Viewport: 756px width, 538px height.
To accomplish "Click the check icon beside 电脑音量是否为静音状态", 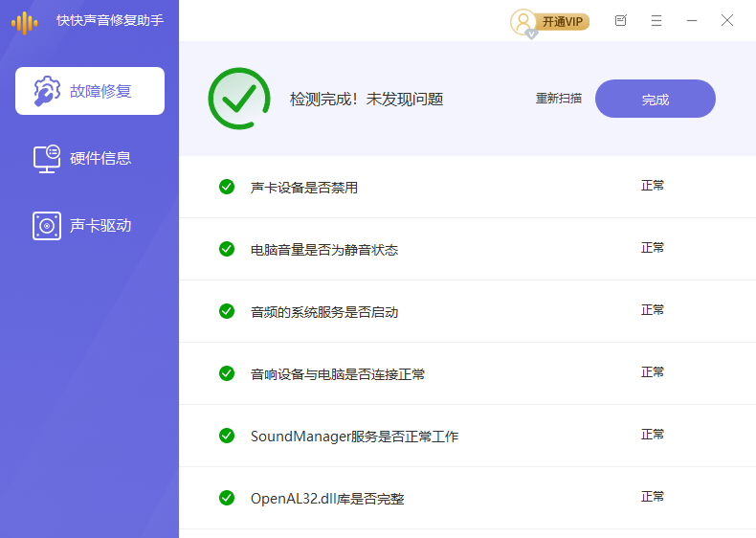I will click(x=227, y=249).
